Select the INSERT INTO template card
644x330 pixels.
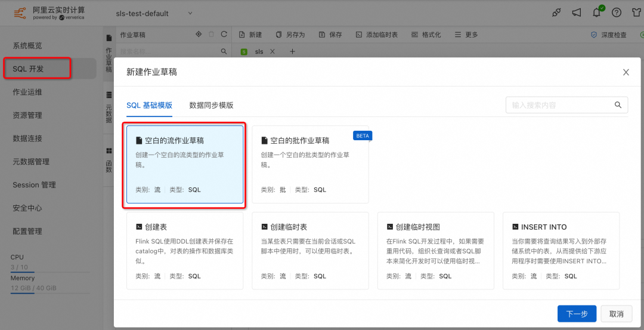pyautogui.click(x=561, y=251)
